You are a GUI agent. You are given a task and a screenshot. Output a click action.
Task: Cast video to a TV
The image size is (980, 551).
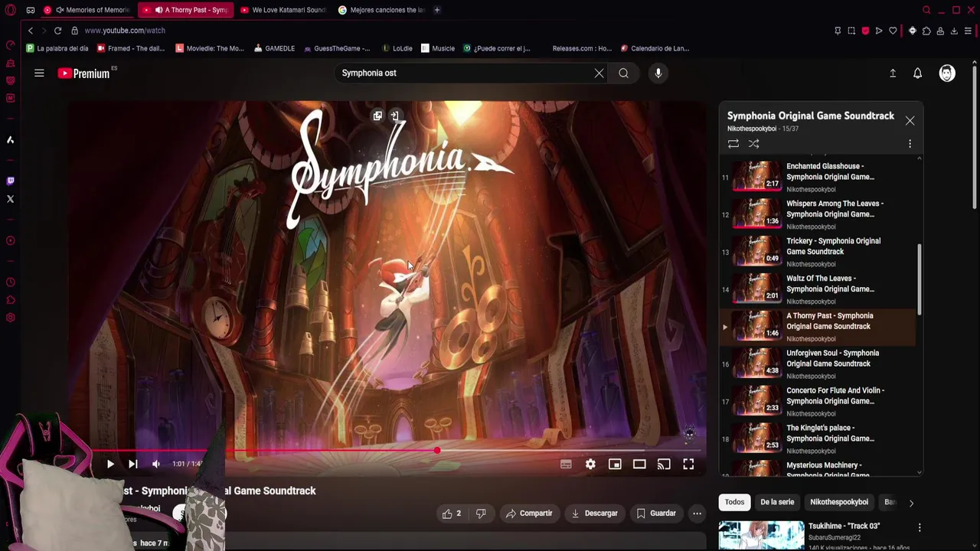[x=664, y=464]
